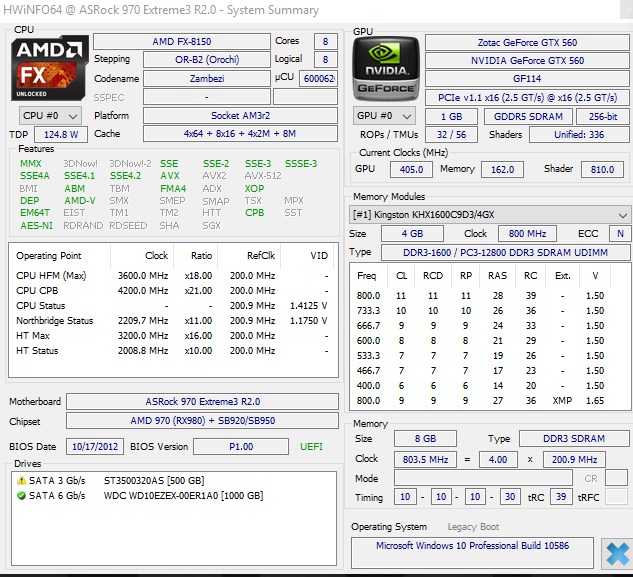Click the SSE4.2 feature label
The height and width of the screenshot is (577, 633).
click(x=126, y=176)
